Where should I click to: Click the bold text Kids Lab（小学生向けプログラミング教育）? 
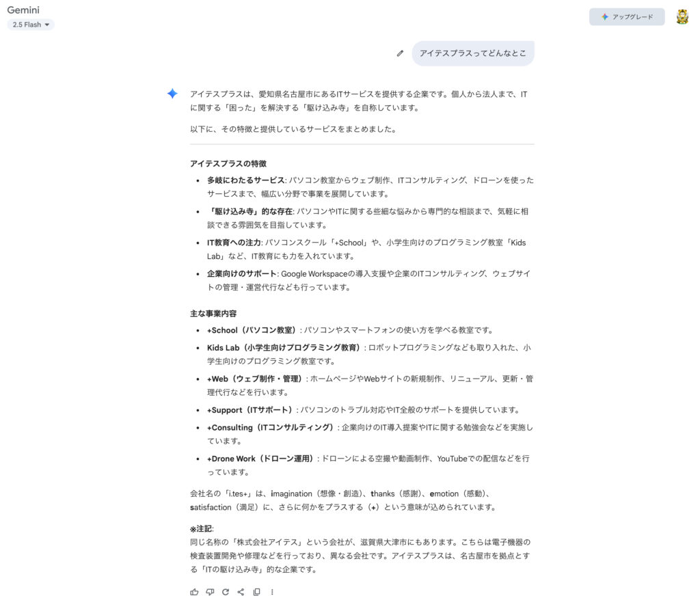pos(285,348)
